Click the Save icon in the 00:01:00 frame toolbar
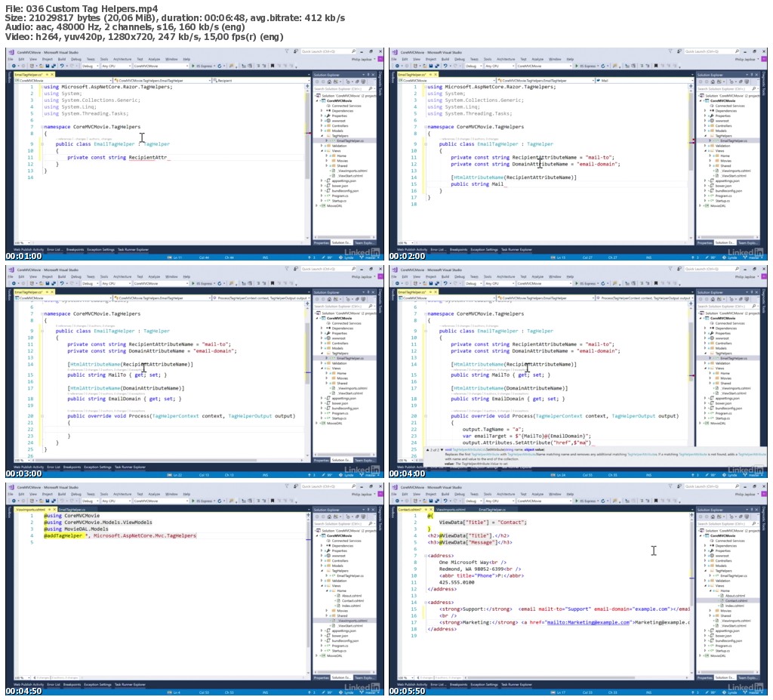The width and height of the screenshot is (773, 700). 48,66
